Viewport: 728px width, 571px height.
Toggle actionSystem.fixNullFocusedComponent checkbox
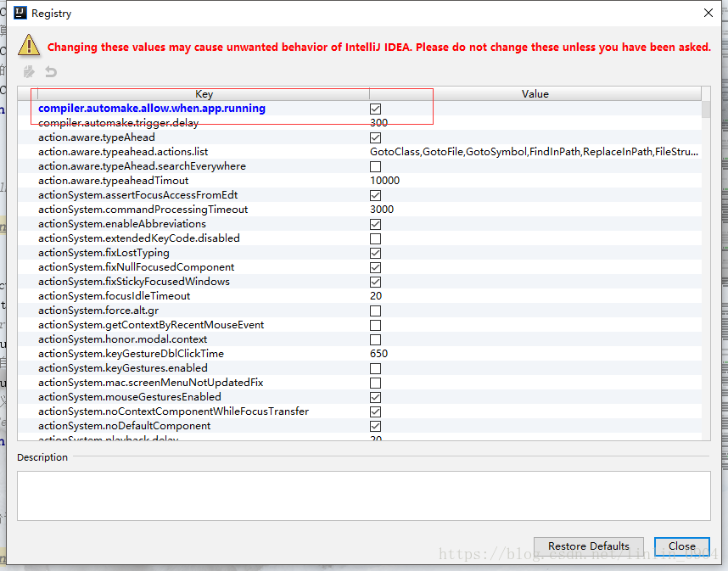coord(375,267)
